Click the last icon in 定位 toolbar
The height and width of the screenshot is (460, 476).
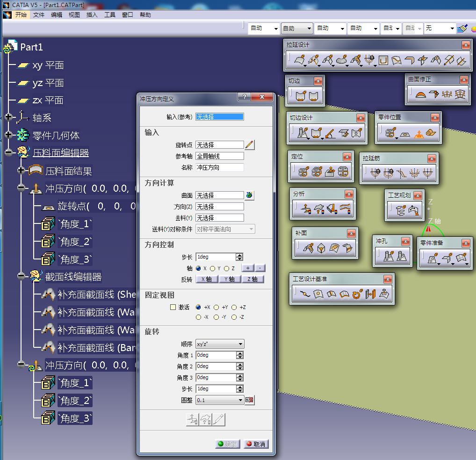pos(343,172)
